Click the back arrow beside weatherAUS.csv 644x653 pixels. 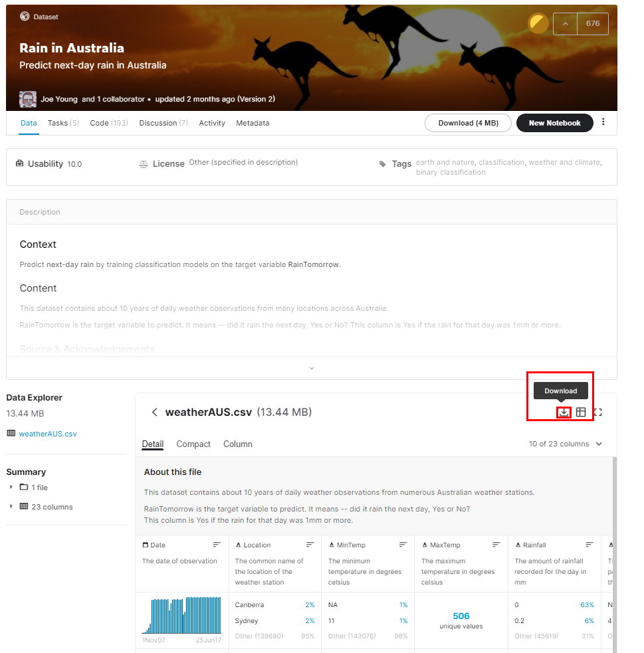[155, 413]
